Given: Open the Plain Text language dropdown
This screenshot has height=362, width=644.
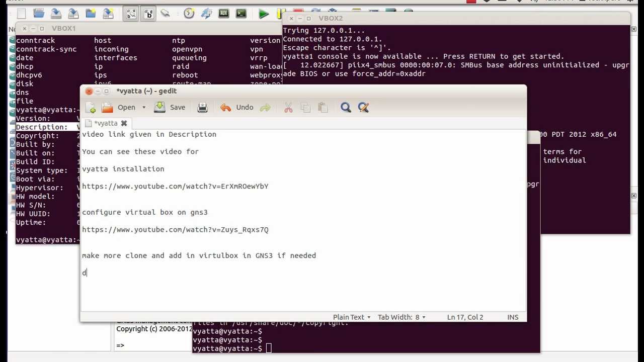Looking at the screenshot, I should coord(352,317).
